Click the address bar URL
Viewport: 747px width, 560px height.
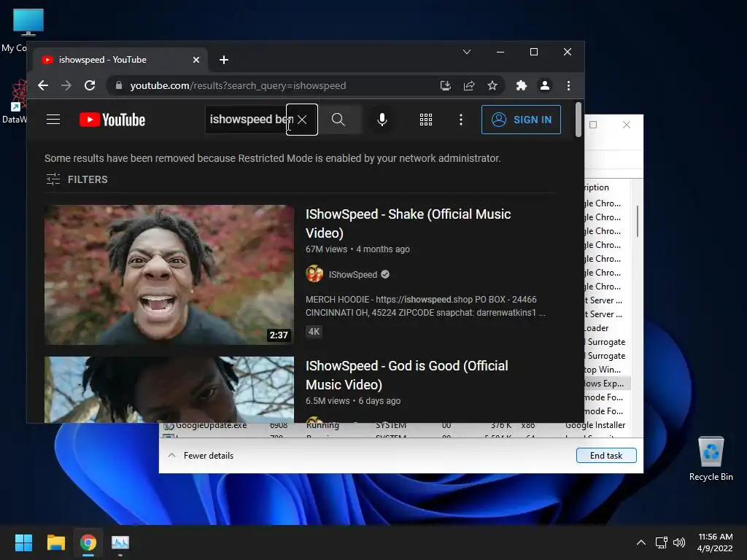click(239, 86)
